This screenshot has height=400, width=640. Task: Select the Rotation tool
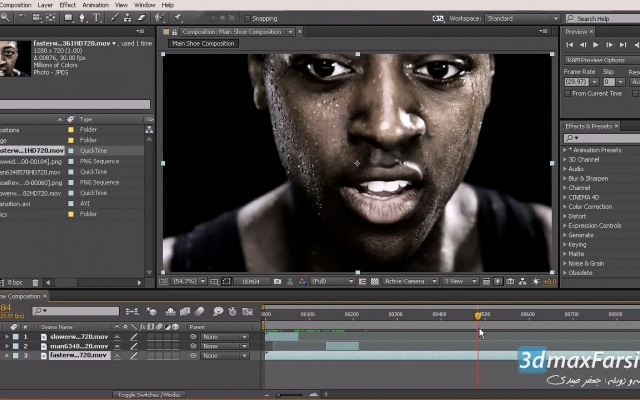(23, 18)
